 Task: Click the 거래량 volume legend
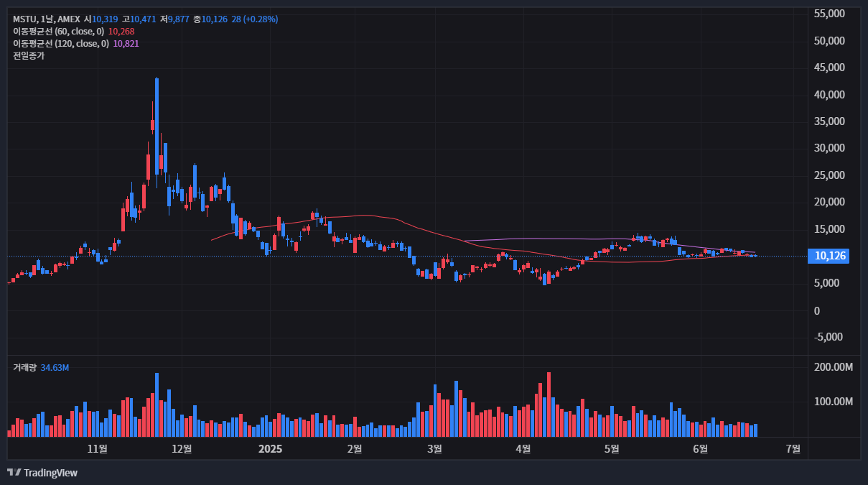[24, 367]
